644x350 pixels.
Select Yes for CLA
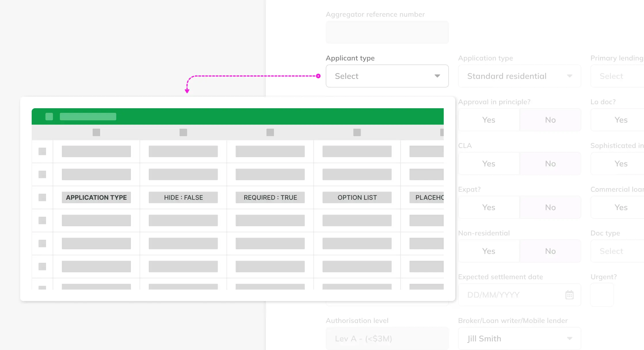point(489,163)
